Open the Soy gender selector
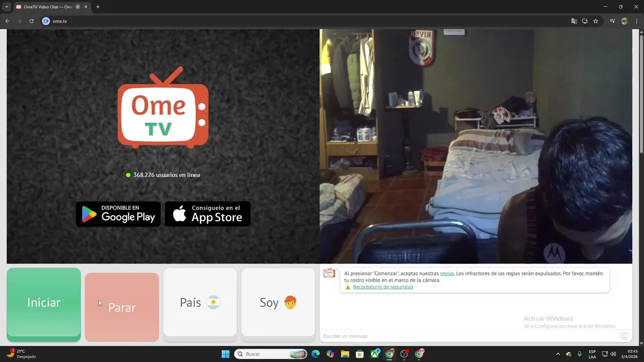The image size is (644, 362). click(x=278, y=302)
